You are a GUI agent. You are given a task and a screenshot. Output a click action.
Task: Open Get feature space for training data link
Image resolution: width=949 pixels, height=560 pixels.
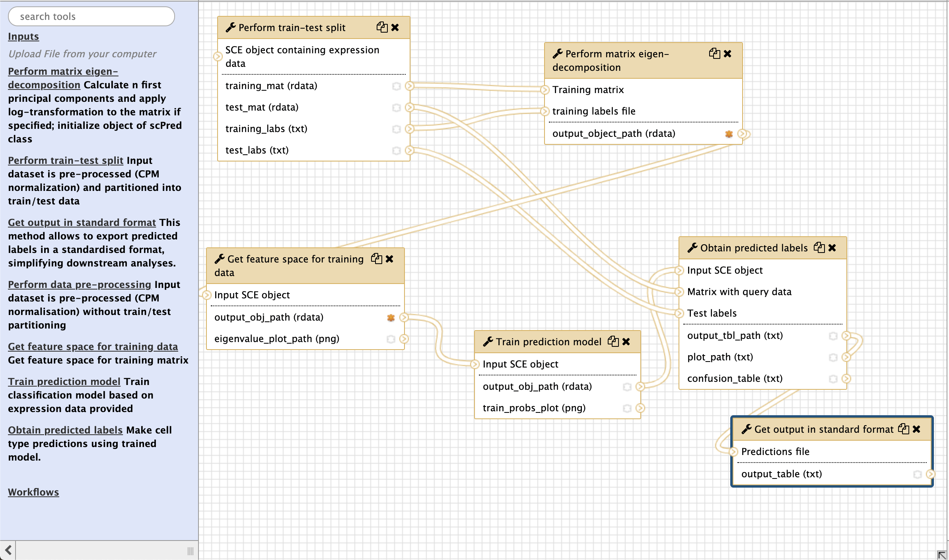pos(93,347)
